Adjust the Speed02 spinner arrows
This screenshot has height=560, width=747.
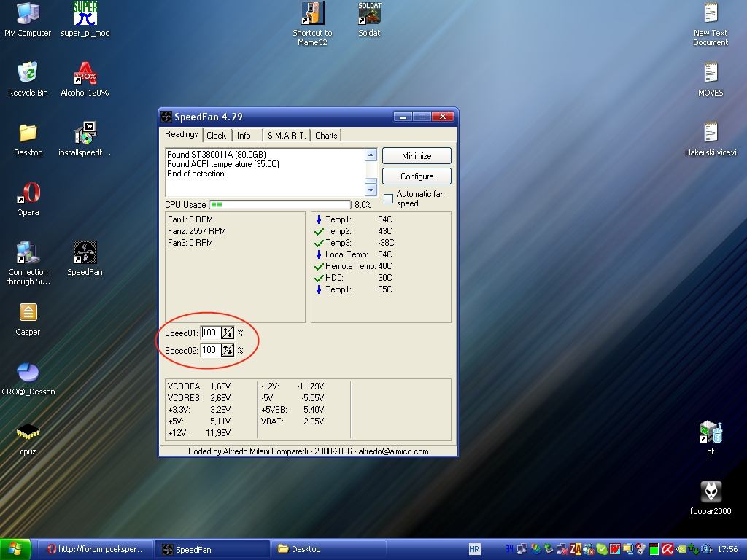click(228, 350)
